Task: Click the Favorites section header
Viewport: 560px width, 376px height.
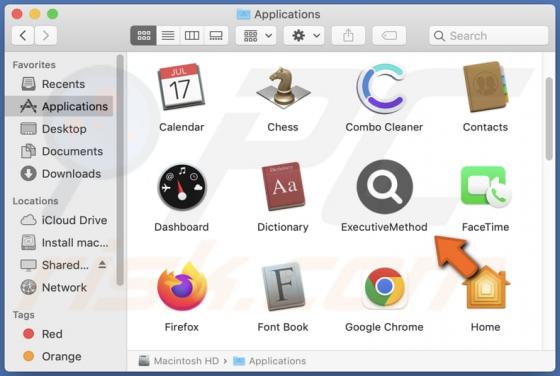Action: click(34, 65)
